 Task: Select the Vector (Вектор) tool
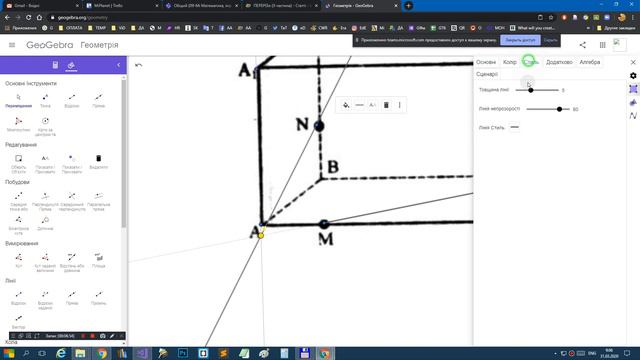pyautogui.click(x=18, y=322)
